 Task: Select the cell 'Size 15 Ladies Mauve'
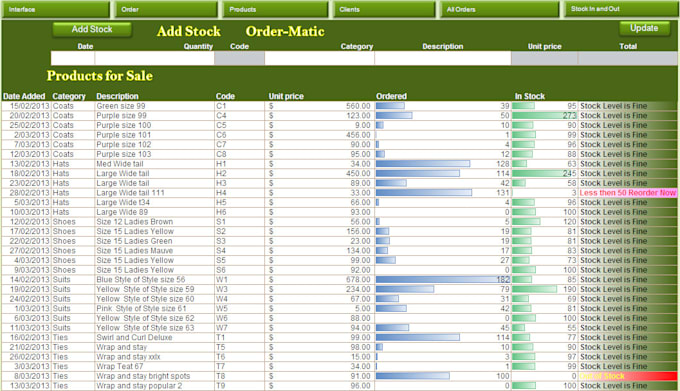(155, 251)
